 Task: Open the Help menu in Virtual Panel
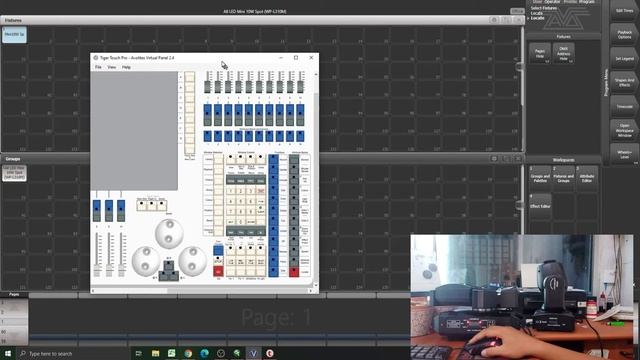(x=126, y=67)
